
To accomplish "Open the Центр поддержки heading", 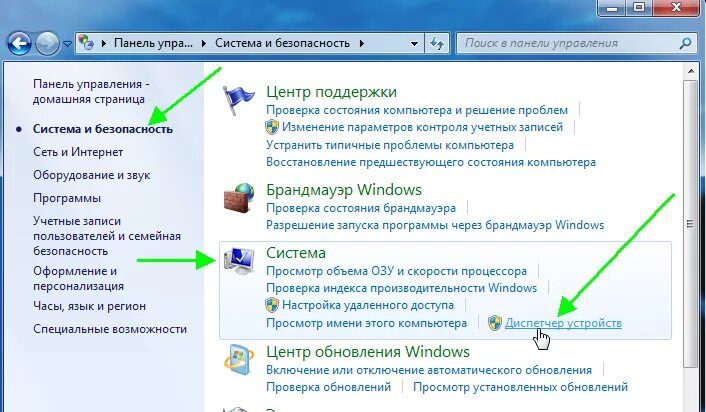I will point(331,91).
